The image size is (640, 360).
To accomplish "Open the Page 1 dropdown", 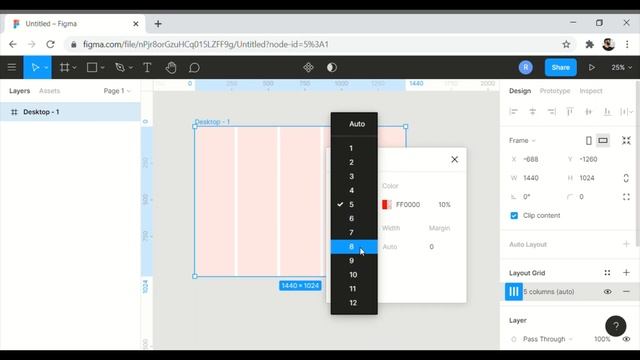I will point(117,91).
